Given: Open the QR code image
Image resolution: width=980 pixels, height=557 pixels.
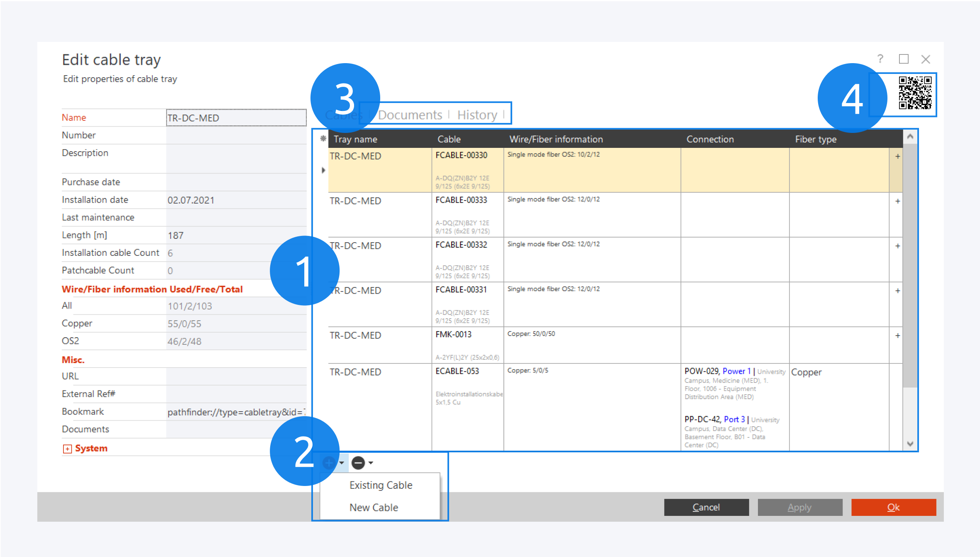Looking at the screenshot, I should 915,93.
